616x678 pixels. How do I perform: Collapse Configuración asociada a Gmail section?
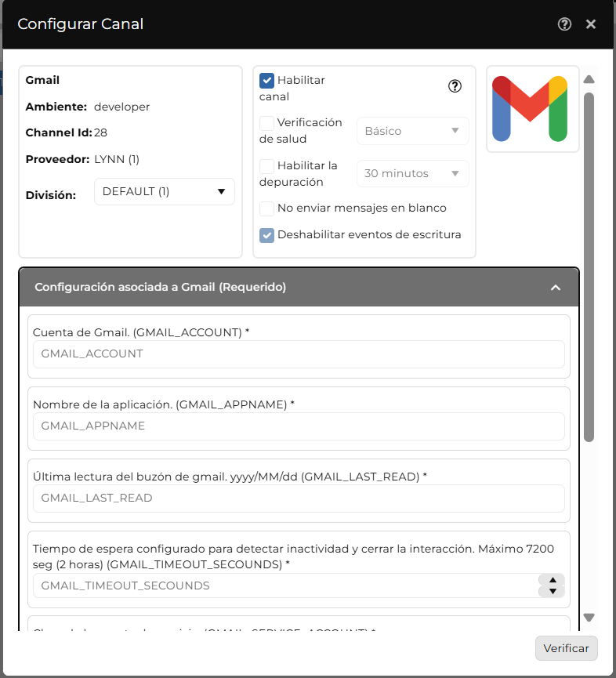coord(556,288)
